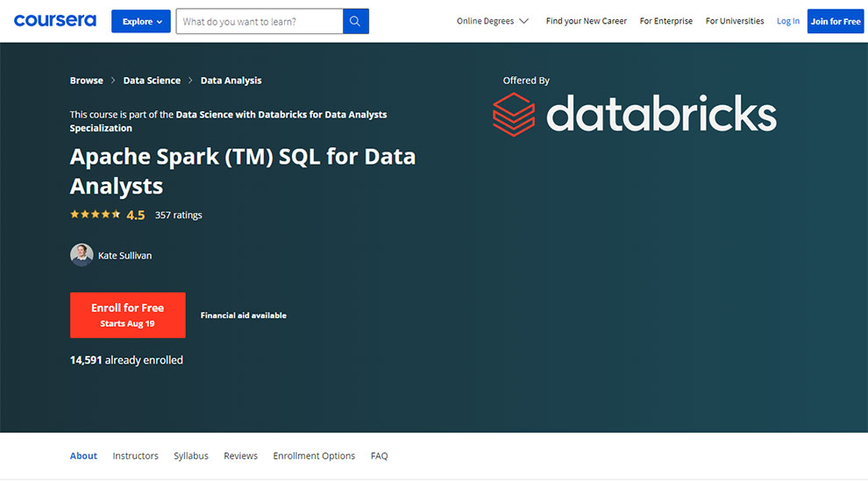This screenshot has height=481, width=868.
Task: Click the magnifier search button
Action: click(x=355, y=22)
